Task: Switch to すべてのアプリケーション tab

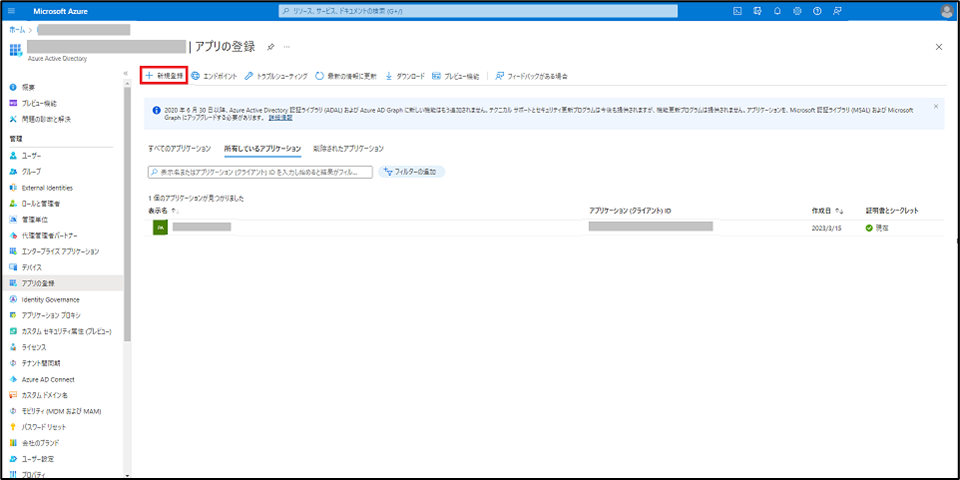Action: coord(179,149)
